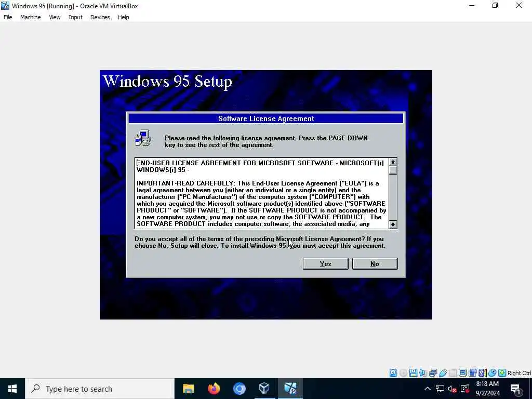The height and width of the screenshot is (399, 532).
Task: Open the notification center icon
Action: coord(516,389)
